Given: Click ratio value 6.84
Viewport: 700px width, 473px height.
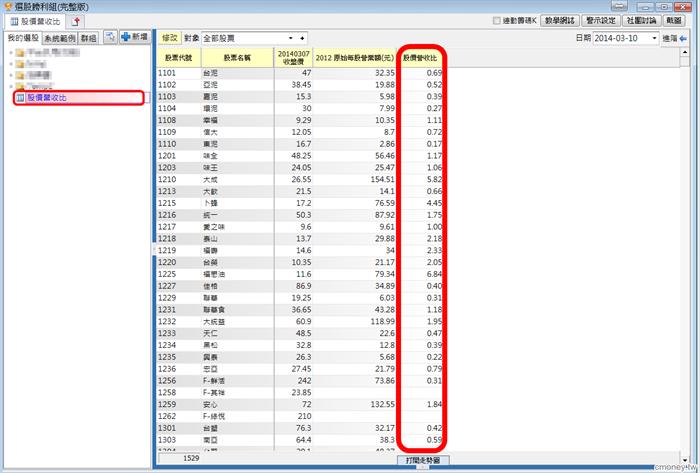Looking at the screenshot, I should pos(434,274).
